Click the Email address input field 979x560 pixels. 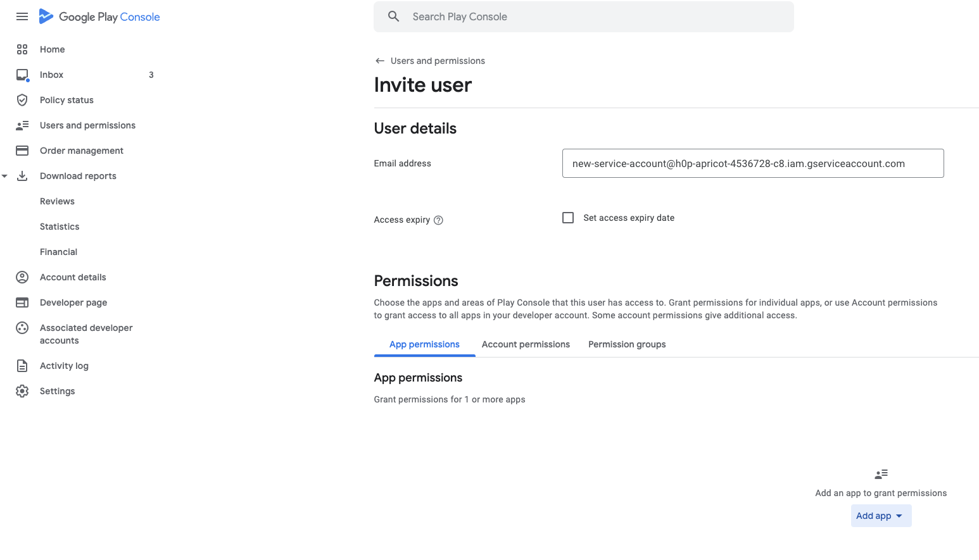(x=752, y=163)
